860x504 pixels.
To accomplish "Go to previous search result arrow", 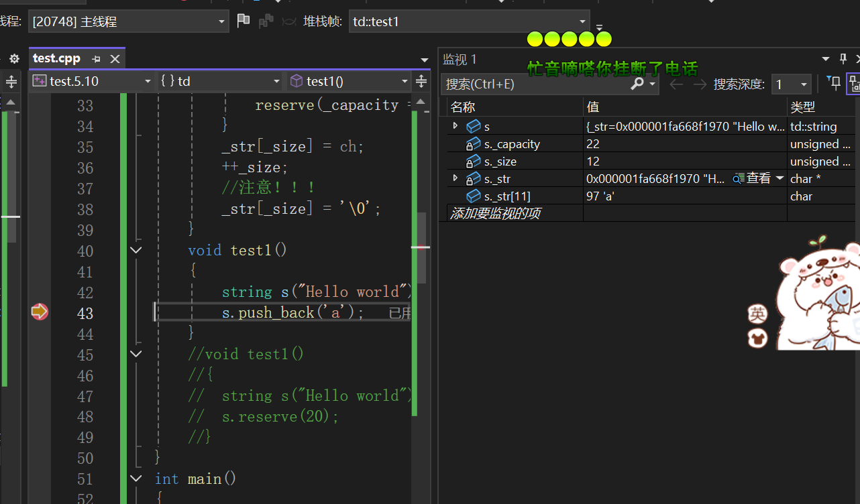I will pyautogui.click(x=676, y=84).
